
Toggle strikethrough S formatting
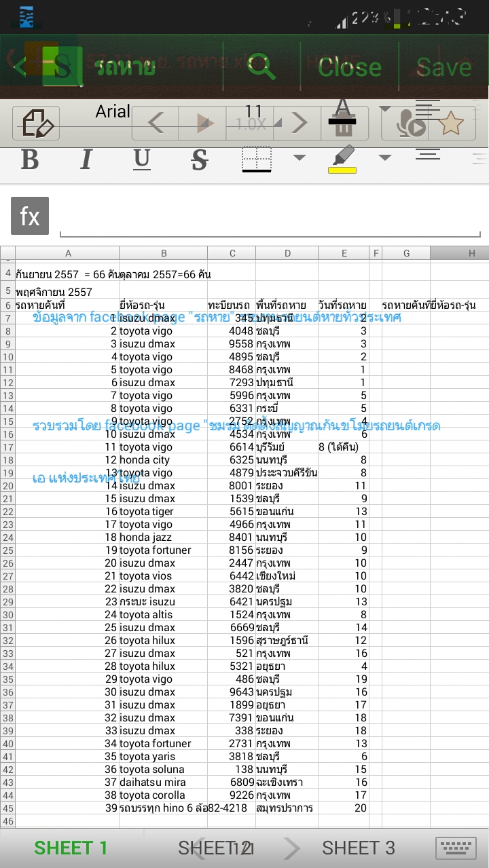pos(199,159)
